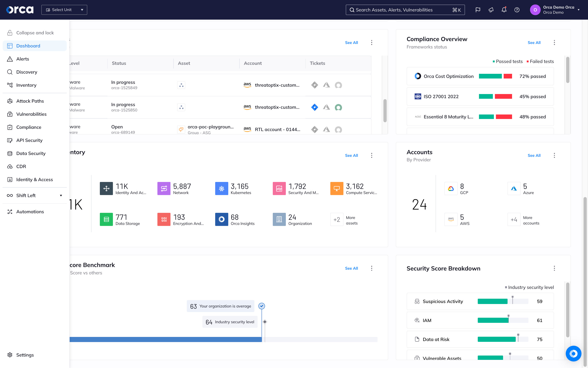Expand the Shift Left menu
Image resolution: width=588 pixels, height=368 pixels.
pos(35,195)
